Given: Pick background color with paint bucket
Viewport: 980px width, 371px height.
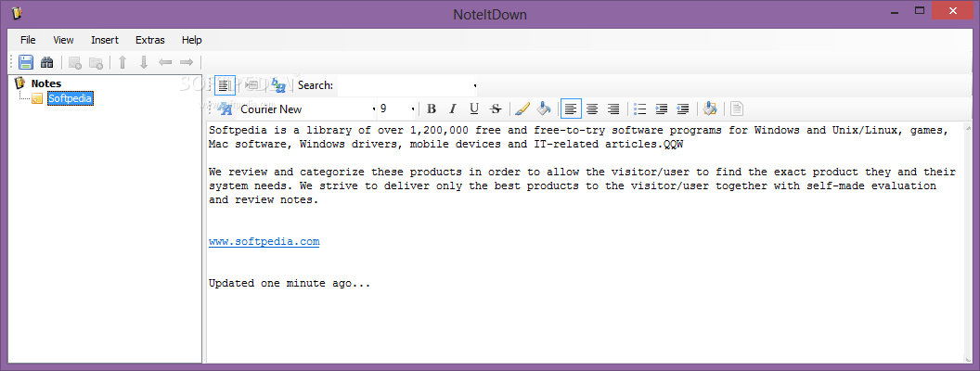Looking at the screenshot, I should (x=544, y=109).
